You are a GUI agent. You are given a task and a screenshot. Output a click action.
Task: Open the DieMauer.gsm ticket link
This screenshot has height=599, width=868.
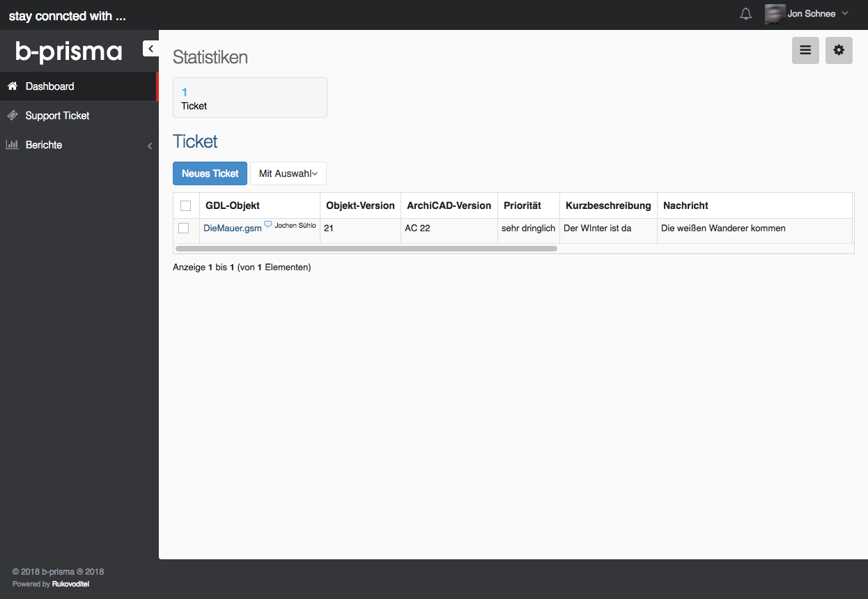pyautogui.click(x=232, y=228)
